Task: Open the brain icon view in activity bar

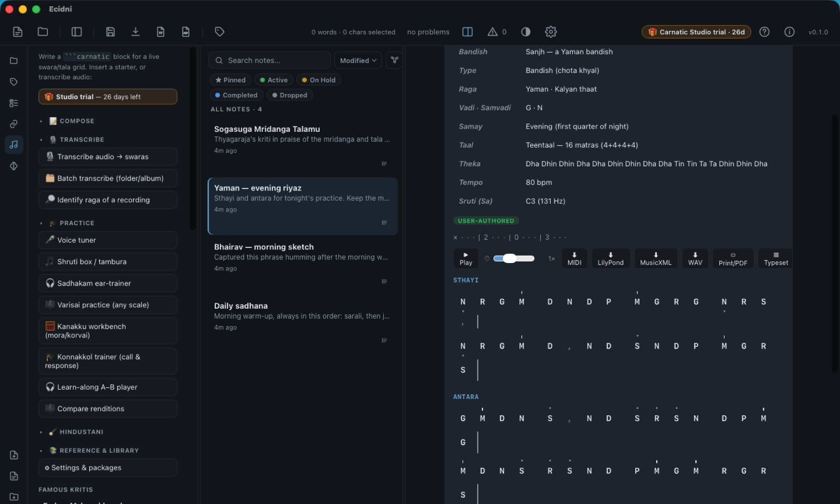Action: (14, 166)
